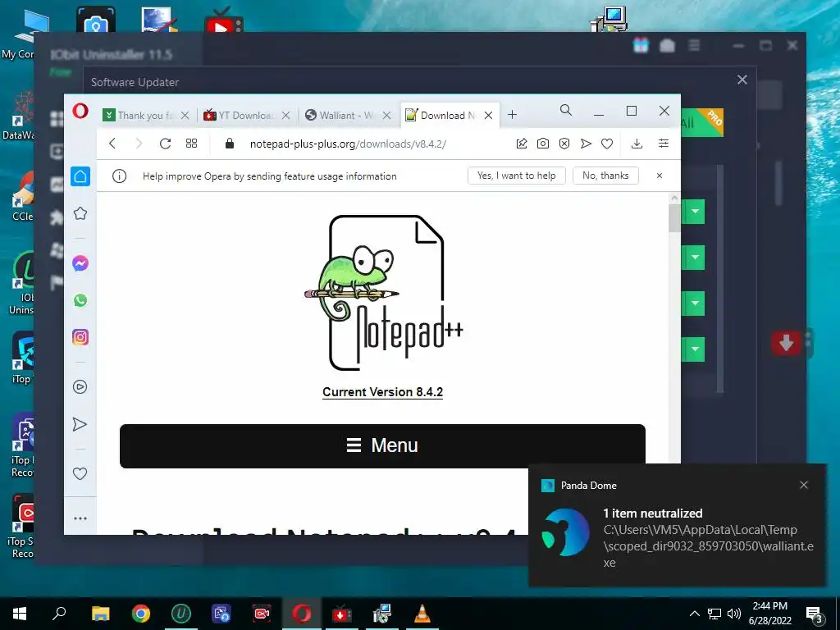
Task: Open Opera Easy Setup sliders icon
Action: (x=663, y=144)
